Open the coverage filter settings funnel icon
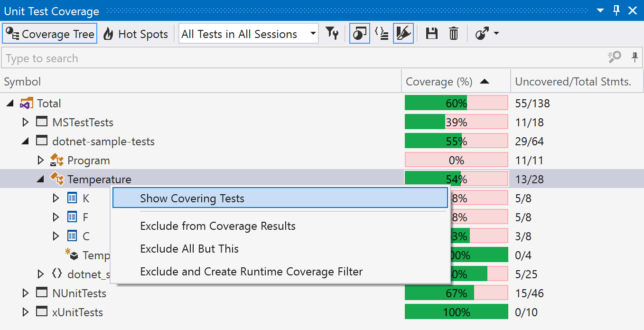This screenshot has height=330, width=644. tap(332, 33)
